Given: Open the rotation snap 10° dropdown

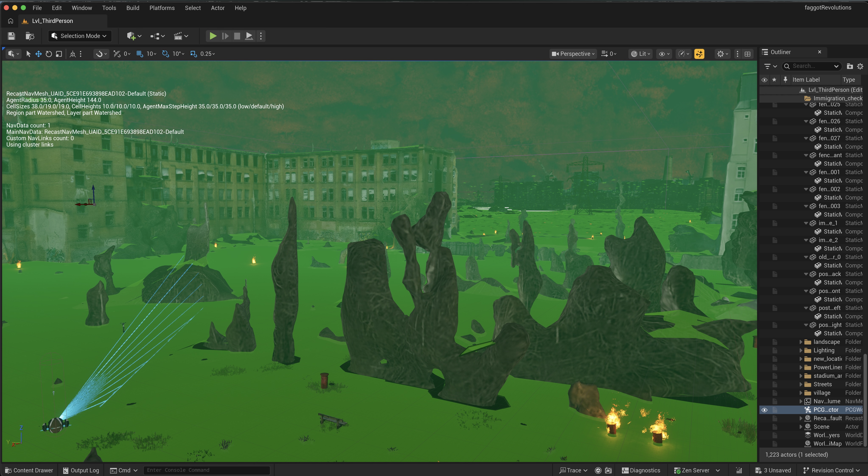Looking at the screenshot, I should click(x=178, y=54).
